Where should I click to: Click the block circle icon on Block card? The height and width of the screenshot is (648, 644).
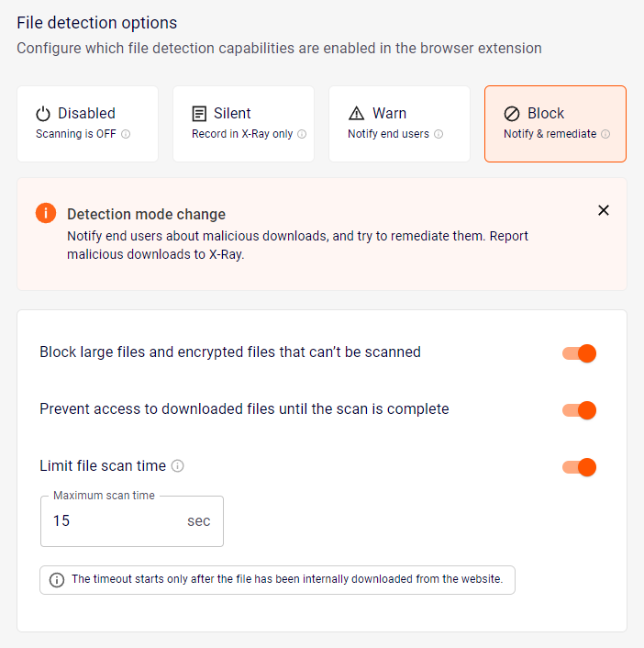point(512,114)
